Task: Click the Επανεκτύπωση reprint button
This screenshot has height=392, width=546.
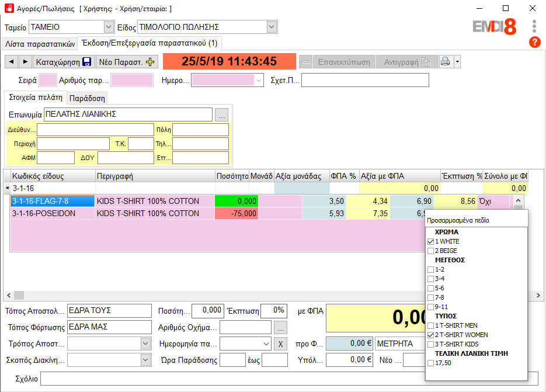Action: coord(344,62)
